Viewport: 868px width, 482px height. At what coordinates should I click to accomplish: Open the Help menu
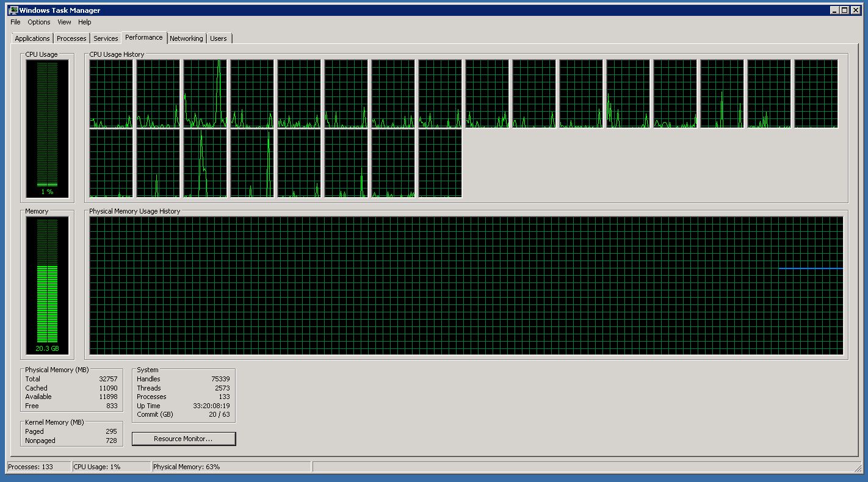[84, 22]
